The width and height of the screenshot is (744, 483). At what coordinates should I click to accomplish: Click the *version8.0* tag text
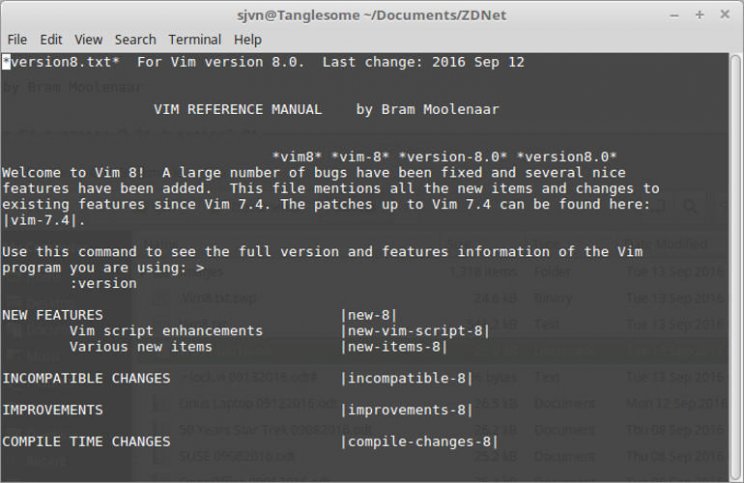click(x=567, y=157)
